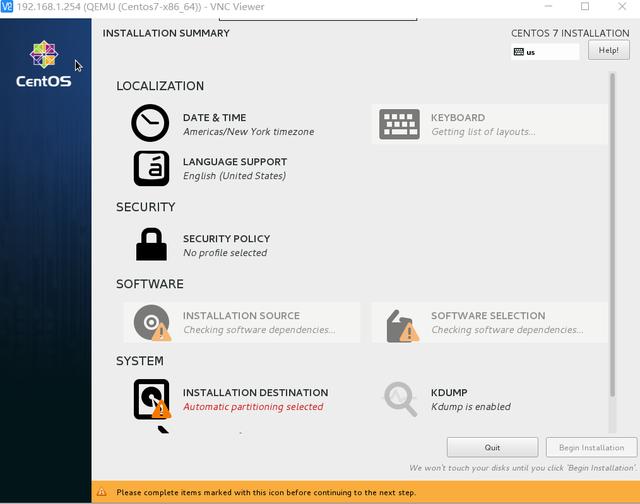Click 'No profile selected' text
The height and width of the screenshot is (504, 640).
pyautogui.click(x=225, y=253)
